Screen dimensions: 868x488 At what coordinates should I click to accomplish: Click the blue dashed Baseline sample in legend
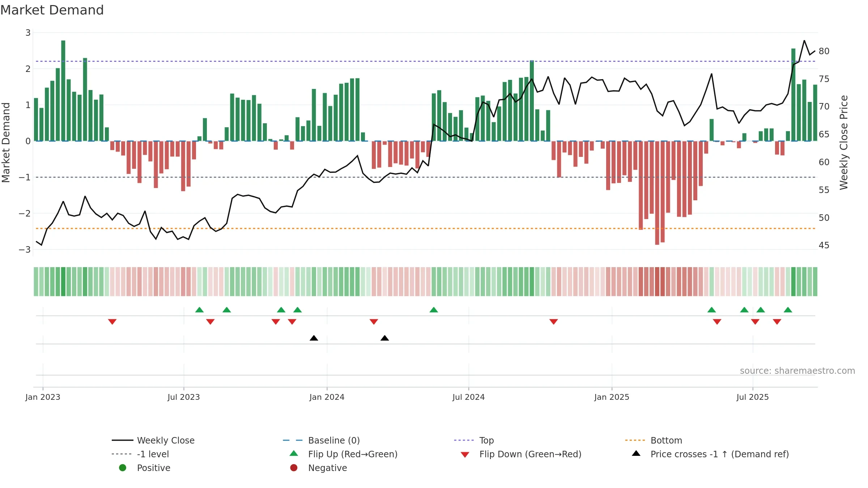pos(293,440)
